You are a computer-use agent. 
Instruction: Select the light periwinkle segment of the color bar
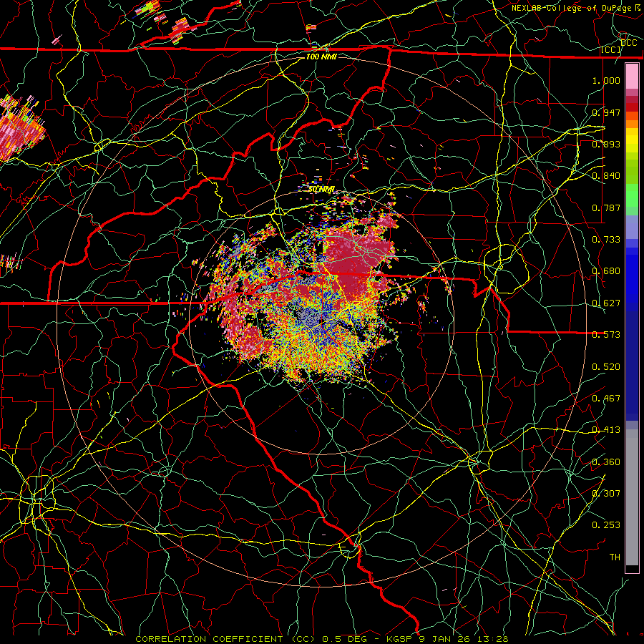click(x=632, y=227)
